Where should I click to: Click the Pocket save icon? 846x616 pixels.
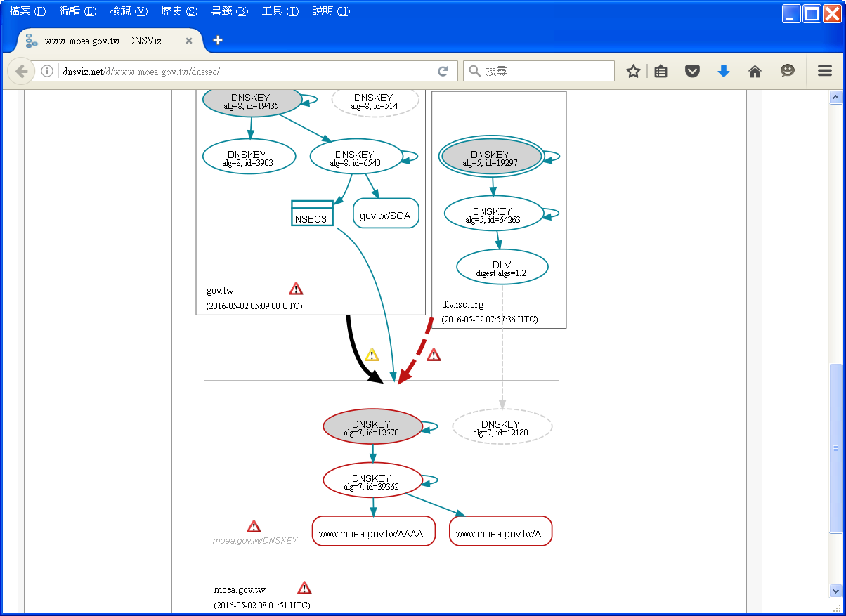tap(692, 71)
